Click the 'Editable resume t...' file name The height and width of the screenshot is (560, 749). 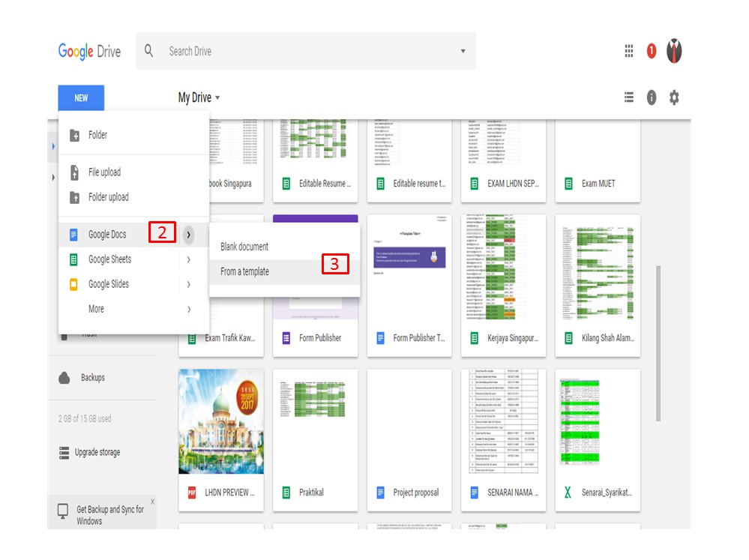coord(419,184)
